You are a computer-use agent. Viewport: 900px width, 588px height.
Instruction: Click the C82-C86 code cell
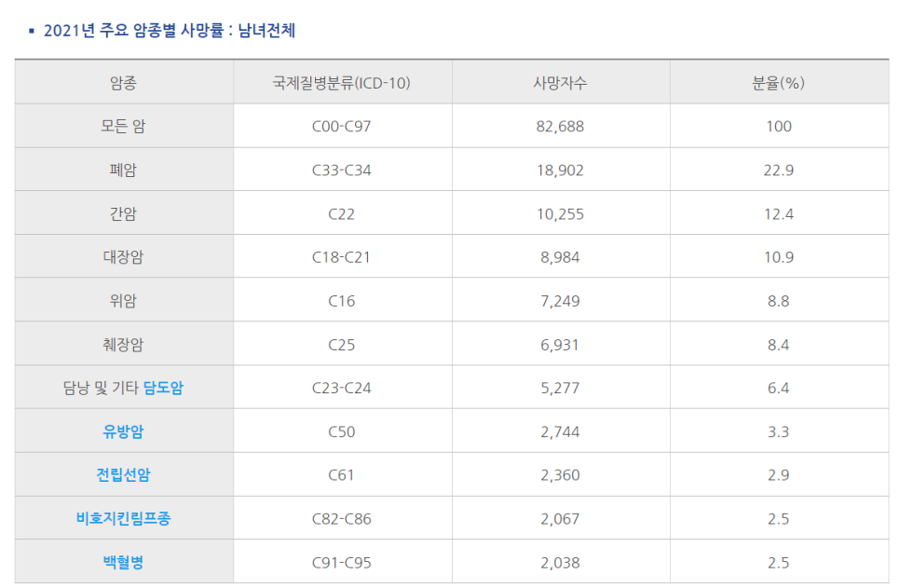point(342,519)
